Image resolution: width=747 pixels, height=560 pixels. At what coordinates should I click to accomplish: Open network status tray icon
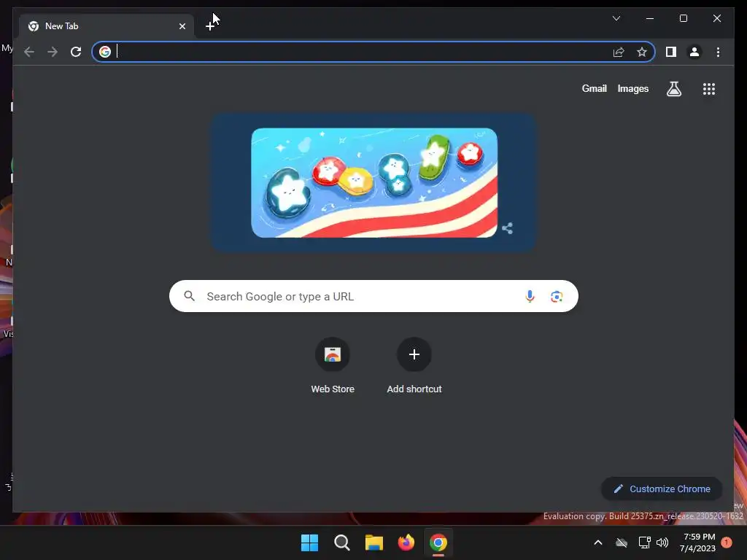point(645,542)
